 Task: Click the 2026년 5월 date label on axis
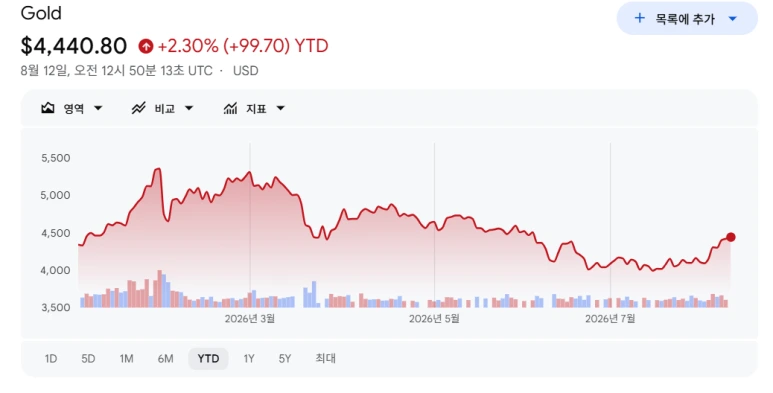pos(434,319)
